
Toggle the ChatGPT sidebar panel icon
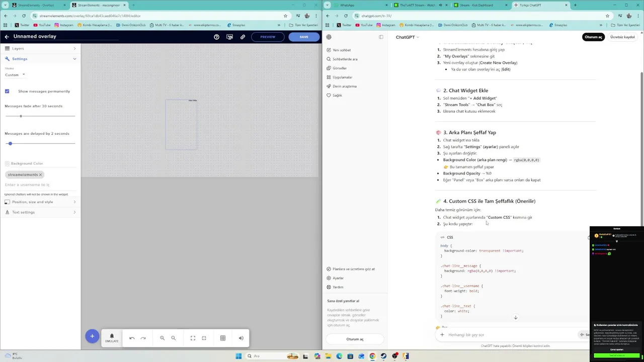381,37
